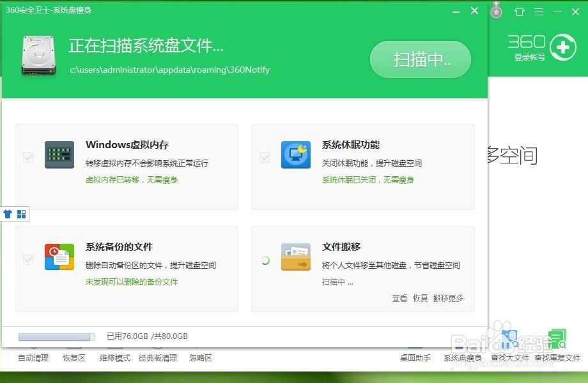This screenshot has width=588, height=383.
Task: Open hamburger menu in main 360 window
Action: tap(539, 12)
